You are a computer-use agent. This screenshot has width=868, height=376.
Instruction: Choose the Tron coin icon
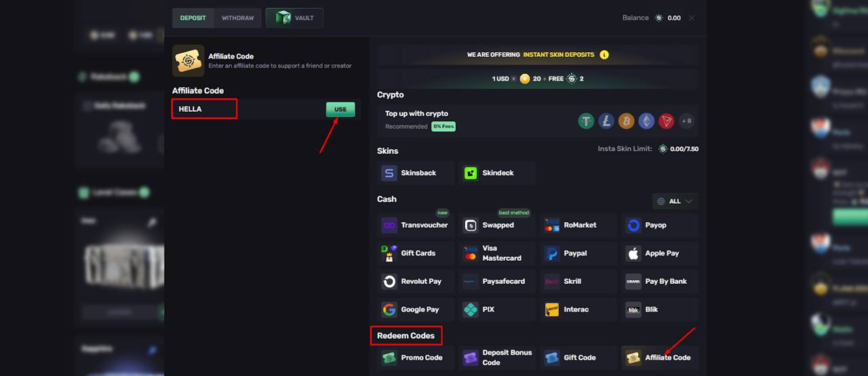(x=666, y=121)
